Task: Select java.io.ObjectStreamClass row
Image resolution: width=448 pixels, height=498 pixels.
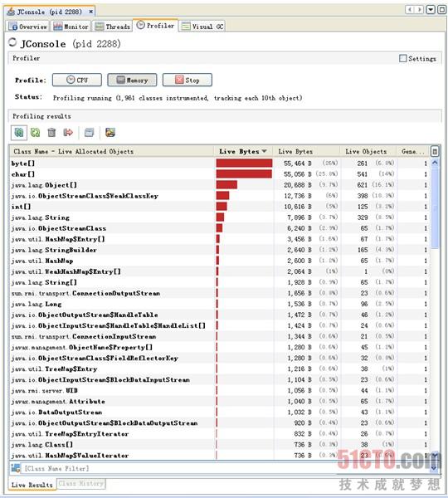Action: point(220,228)
